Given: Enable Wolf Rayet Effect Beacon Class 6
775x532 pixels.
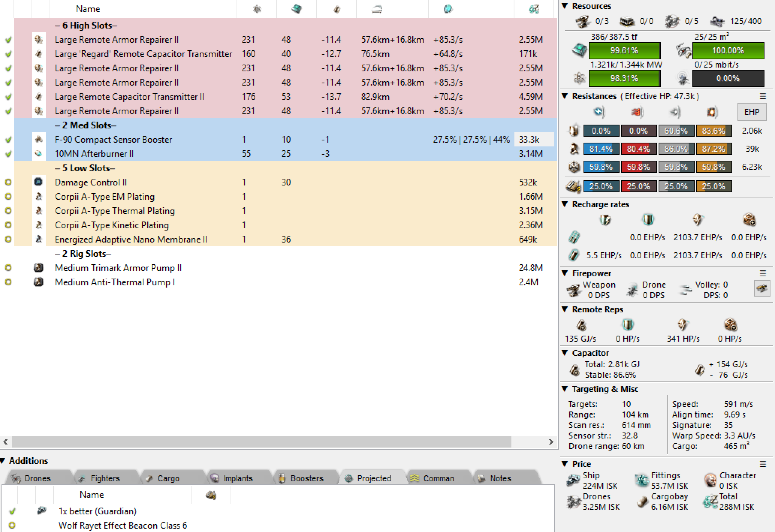Looking at the screenshot, I should (x=12, y=525).
